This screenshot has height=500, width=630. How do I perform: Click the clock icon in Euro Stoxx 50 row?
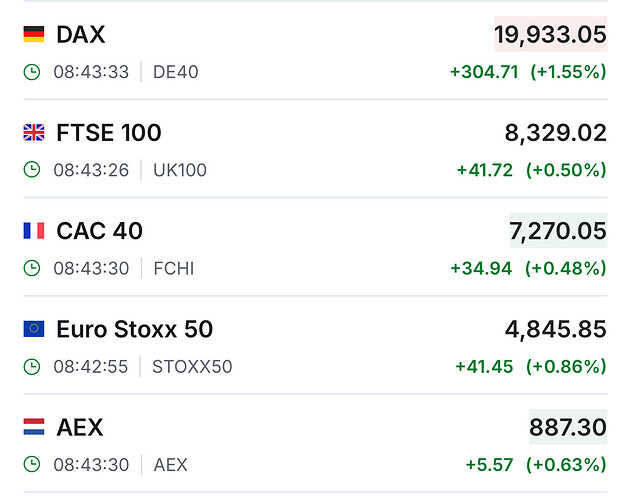[32, 366]
